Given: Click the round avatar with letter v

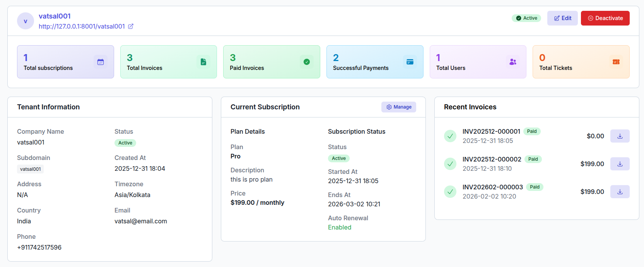Looking at the screenshot, I should tap(26, 21).
